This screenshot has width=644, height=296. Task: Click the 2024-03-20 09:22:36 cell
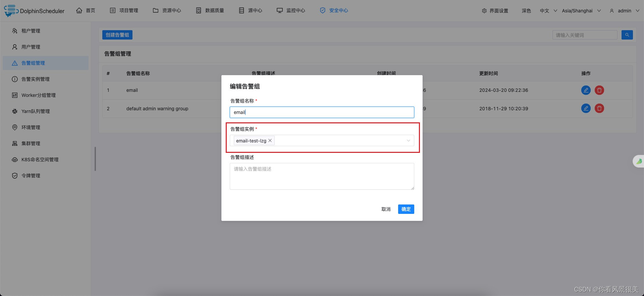pyautogui.click(x=503, y=90)
